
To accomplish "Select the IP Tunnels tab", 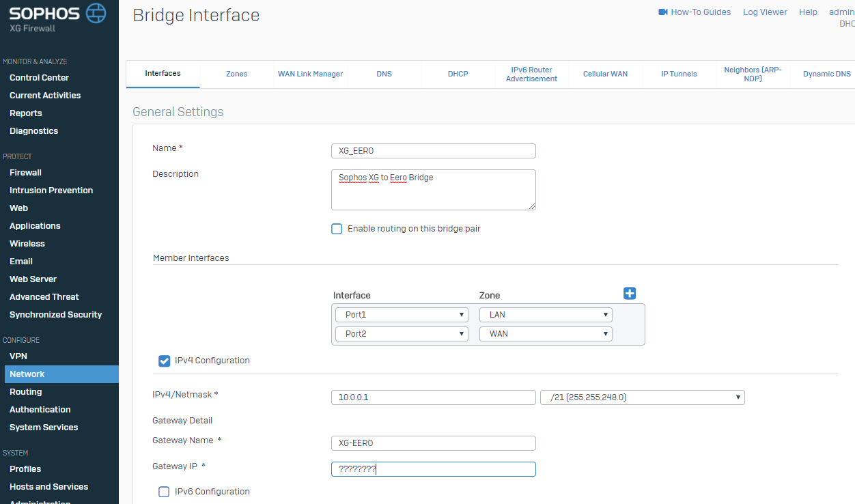I will 679,74.
